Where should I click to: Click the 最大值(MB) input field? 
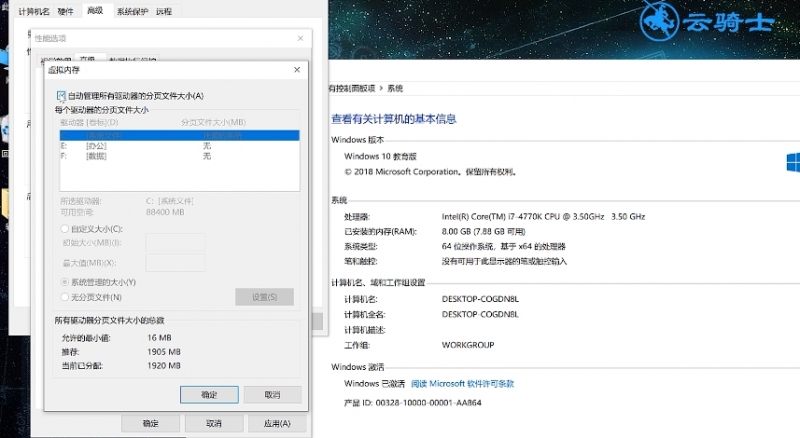pos(175,263)
